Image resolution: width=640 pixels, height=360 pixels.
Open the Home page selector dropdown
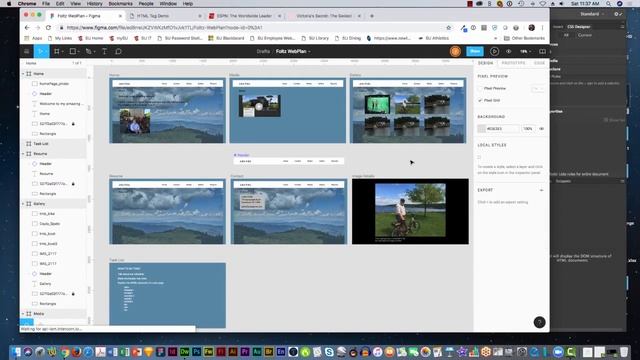[32, 63]
